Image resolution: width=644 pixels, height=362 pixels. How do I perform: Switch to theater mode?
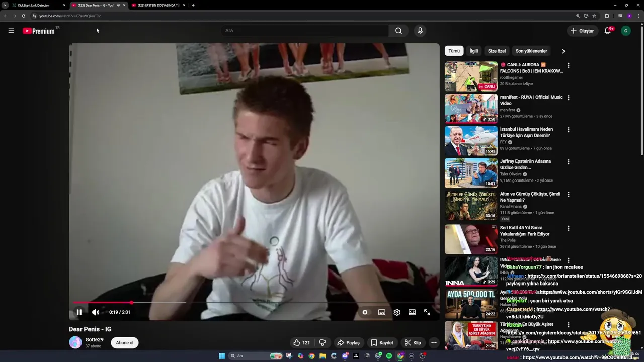pos(412,312)
